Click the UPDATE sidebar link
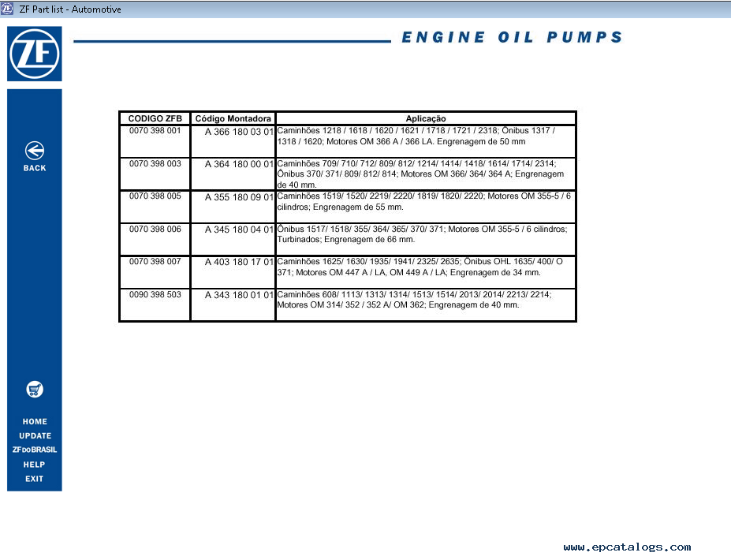The width and height of the screenshot is (731, 560). [x=35, y=435]
